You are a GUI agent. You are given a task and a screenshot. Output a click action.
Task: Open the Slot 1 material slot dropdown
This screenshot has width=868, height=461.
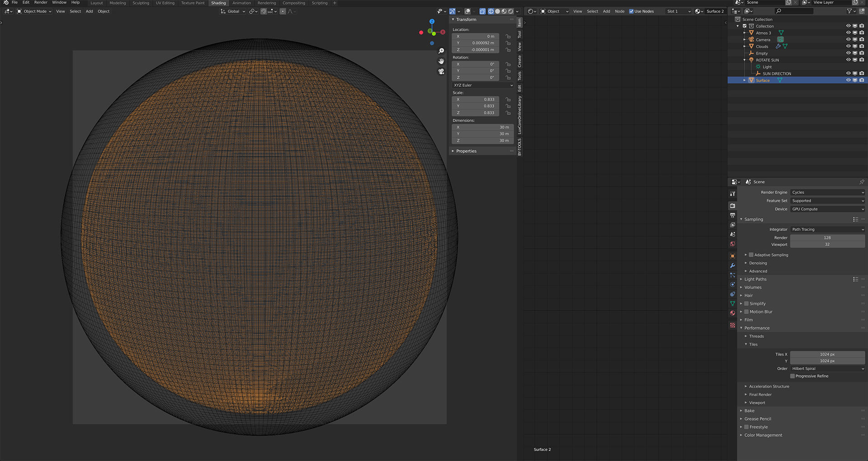[x=679, y=11]
